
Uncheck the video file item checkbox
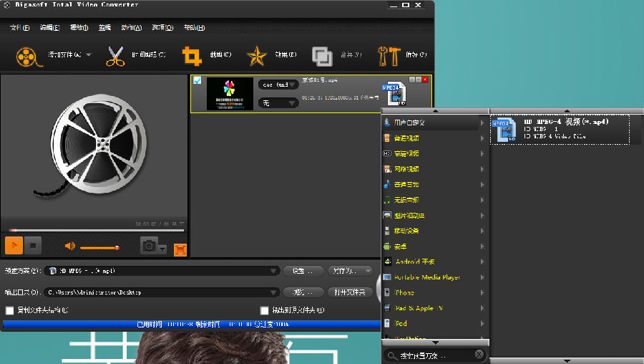(x=197, y=80)
